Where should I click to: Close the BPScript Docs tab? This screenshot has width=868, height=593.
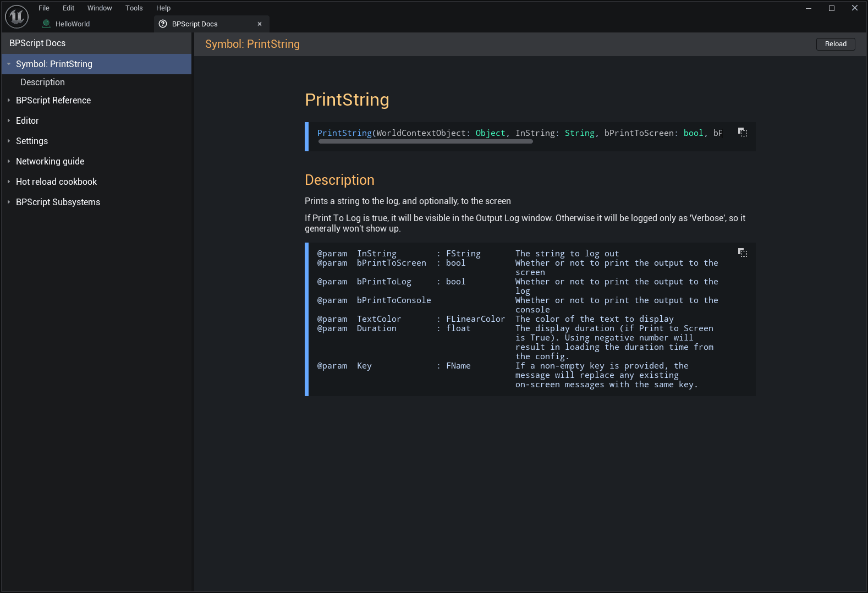tap(260, 24)
